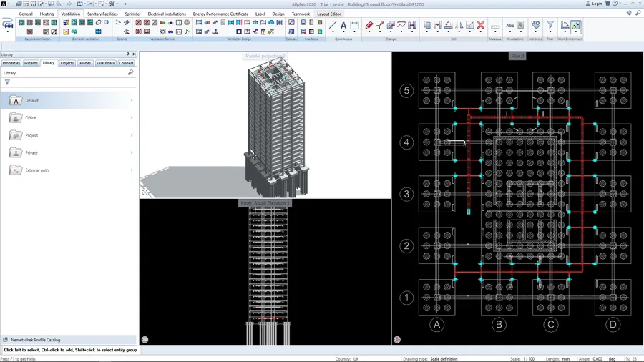Open the Sprinkler ribbon tab
Viewport: 644px width, 362px height.
point(132,14)
